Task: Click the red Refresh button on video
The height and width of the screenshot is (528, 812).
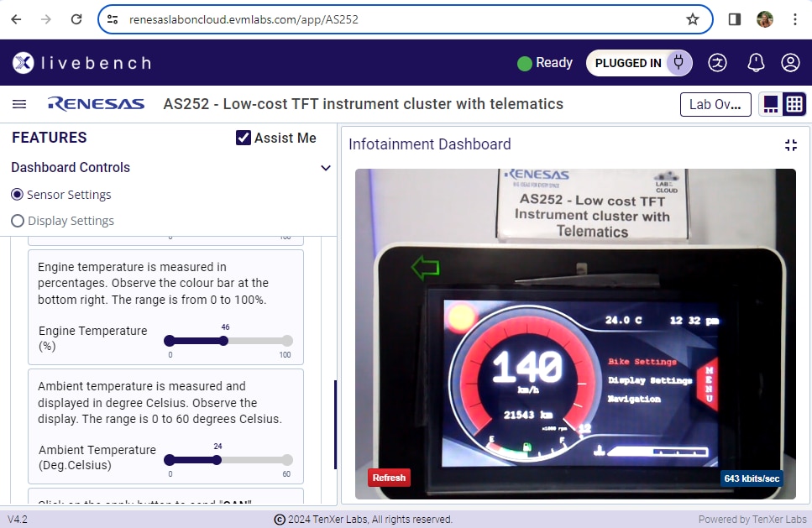Action: (389, 478)
